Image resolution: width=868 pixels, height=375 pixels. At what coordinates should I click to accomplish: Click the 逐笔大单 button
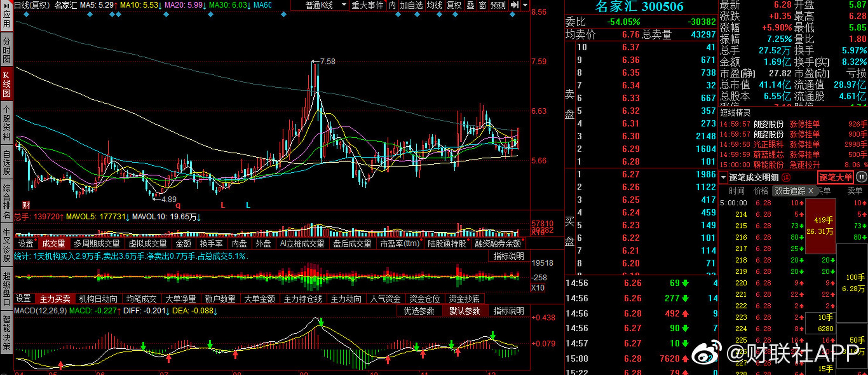(835, 177)
